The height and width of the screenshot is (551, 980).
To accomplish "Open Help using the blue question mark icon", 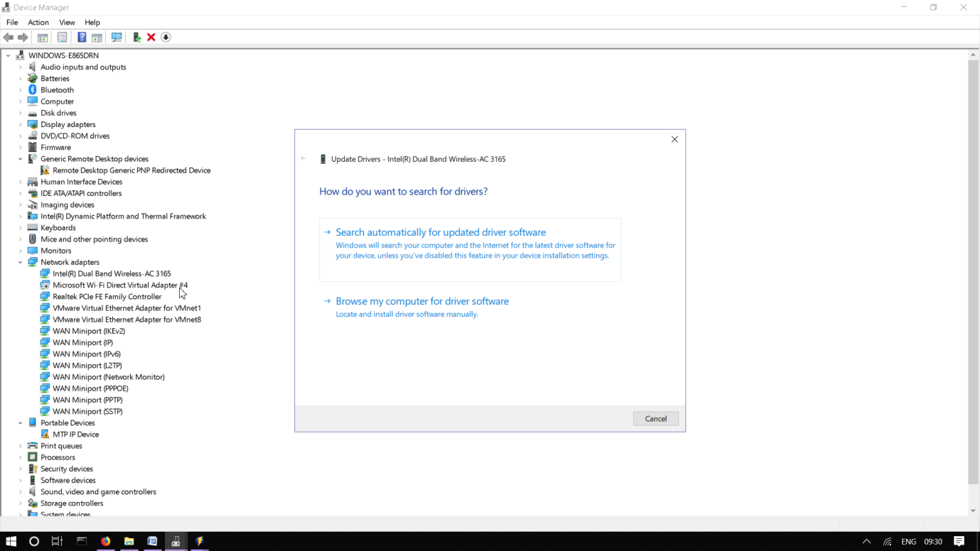I will click(x=81, y=37).
